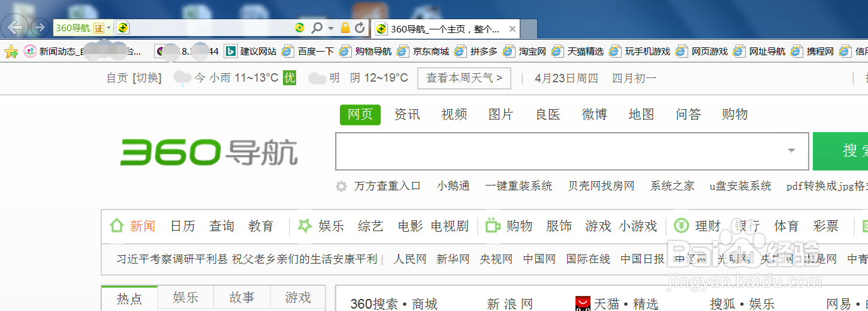868x311 pixels.
Task: Open a new blank tab
Action: 528,29
